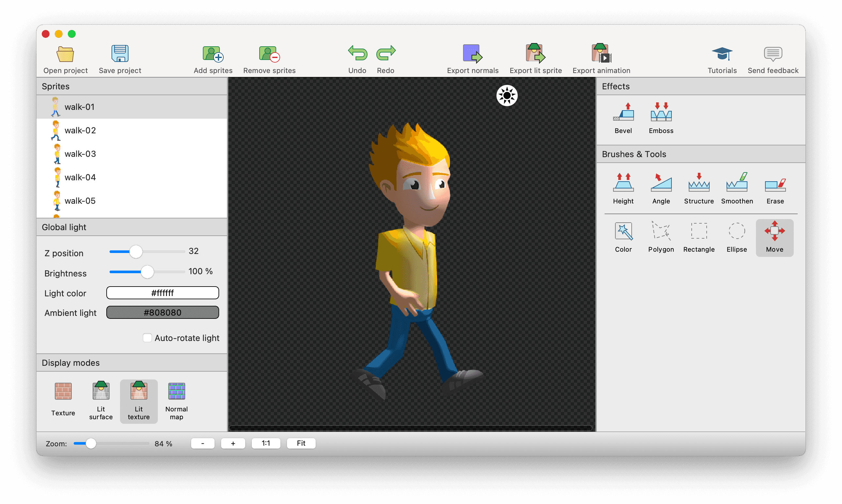Select walk-05 sprite from list
Screen dimensions: 842x504
coord(81,201)
